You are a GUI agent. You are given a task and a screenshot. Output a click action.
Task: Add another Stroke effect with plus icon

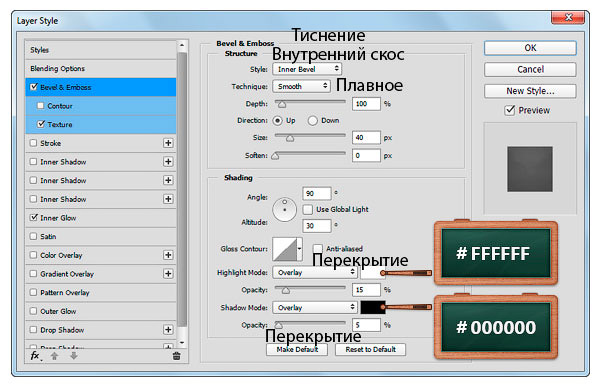168,143
